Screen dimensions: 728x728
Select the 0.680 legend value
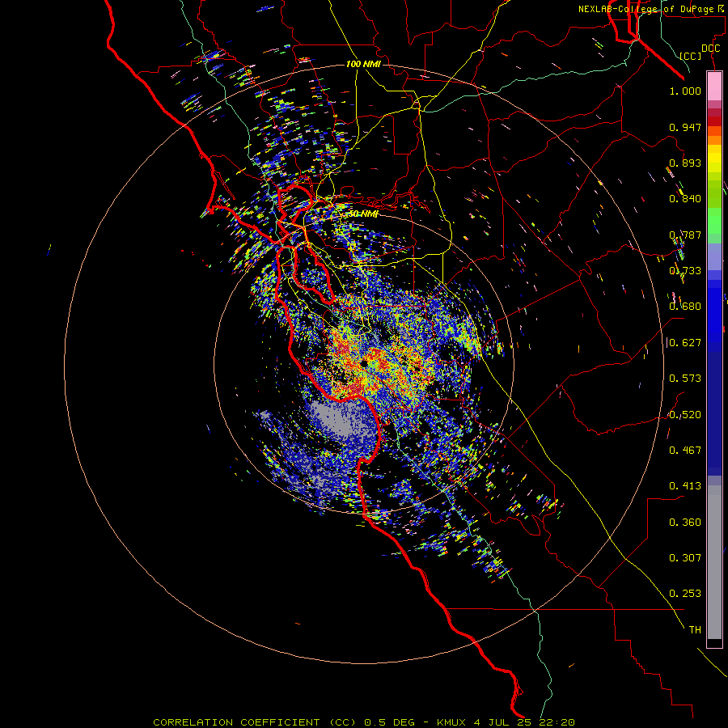pyautogui.click(x=685, y=307)
